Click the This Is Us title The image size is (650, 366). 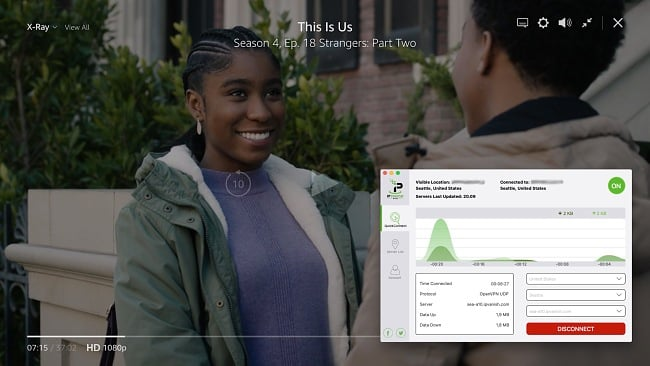click(x=325, y=27)
